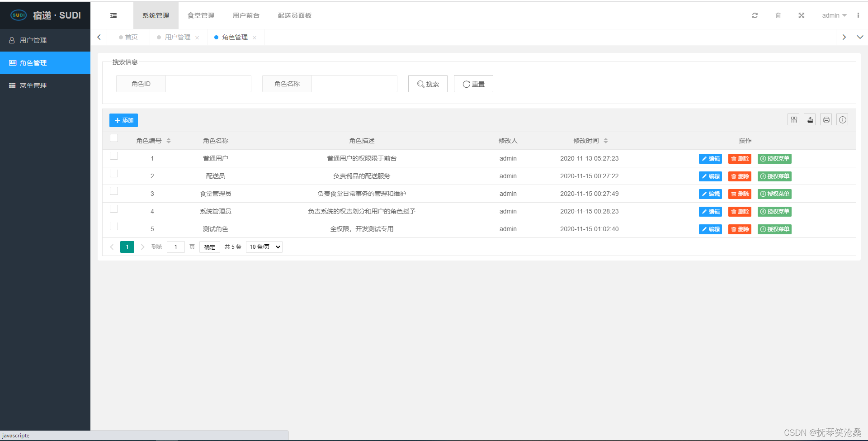Click the export icon above table
Viewport: 868px width, 441px height.
pos(810,120)
